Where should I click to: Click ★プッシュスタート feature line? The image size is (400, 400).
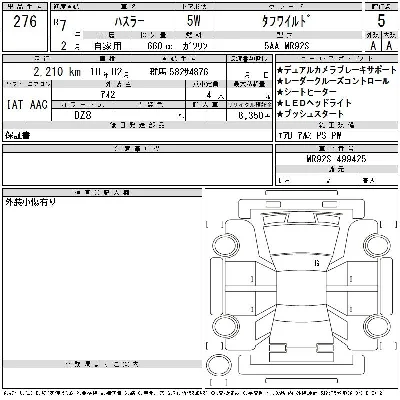tap(310, 114)
